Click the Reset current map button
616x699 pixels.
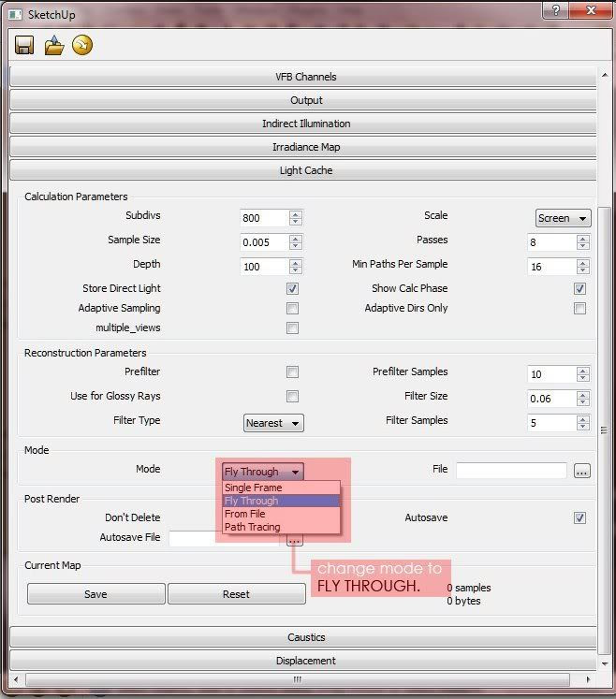click(x=237, y=594)
